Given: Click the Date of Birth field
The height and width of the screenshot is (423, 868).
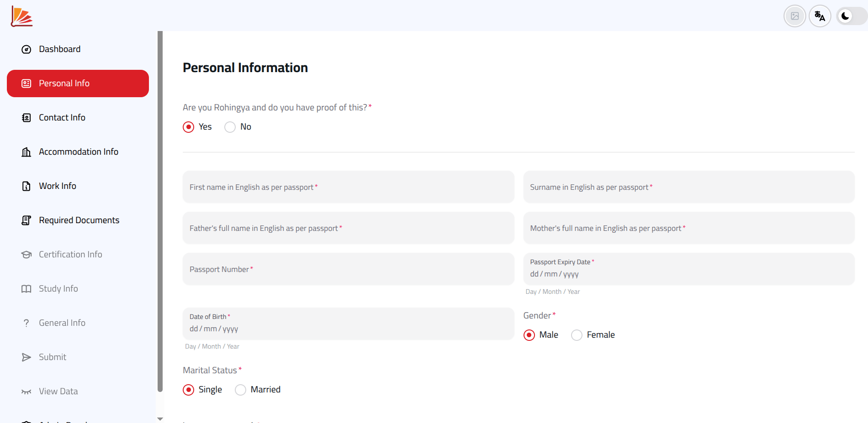Looking at the screenshot, I should (349, 324).
